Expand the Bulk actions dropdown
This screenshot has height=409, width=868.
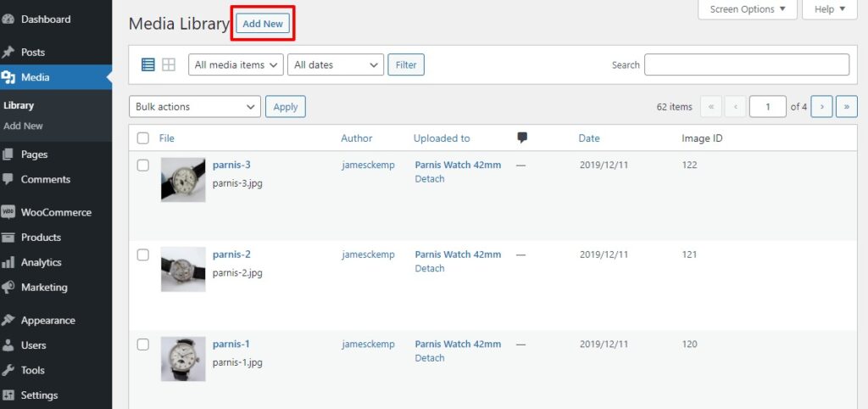(x=194, y=107)
